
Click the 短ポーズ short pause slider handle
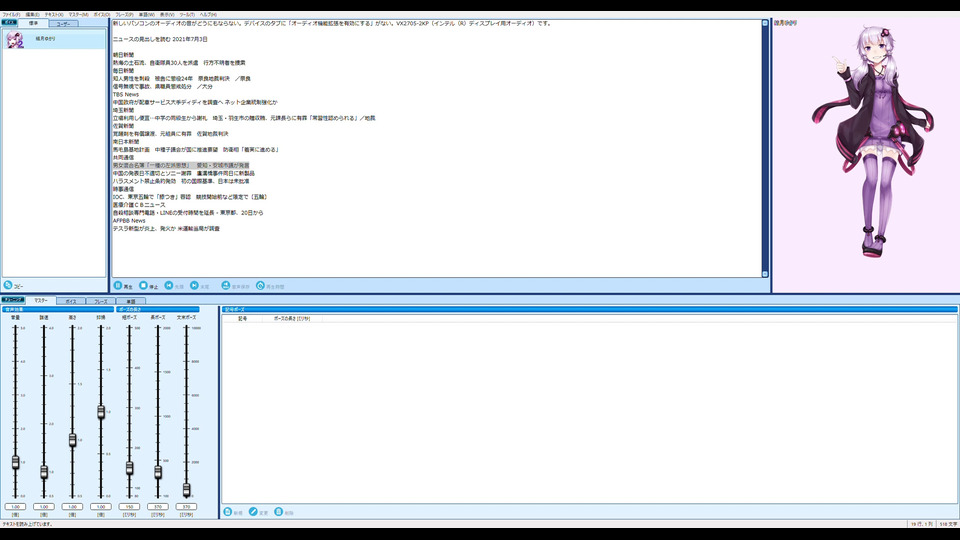129,468
